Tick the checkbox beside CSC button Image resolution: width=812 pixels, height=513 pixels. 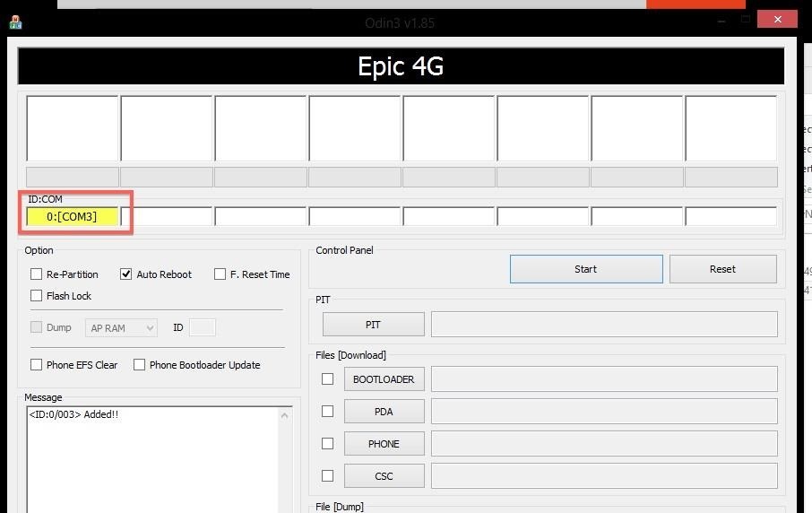pyautogui.click(x=327, y=475)
